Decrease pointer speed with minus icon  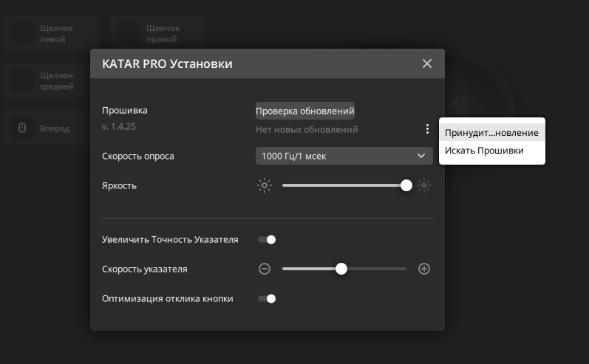(x=265, y=269)
